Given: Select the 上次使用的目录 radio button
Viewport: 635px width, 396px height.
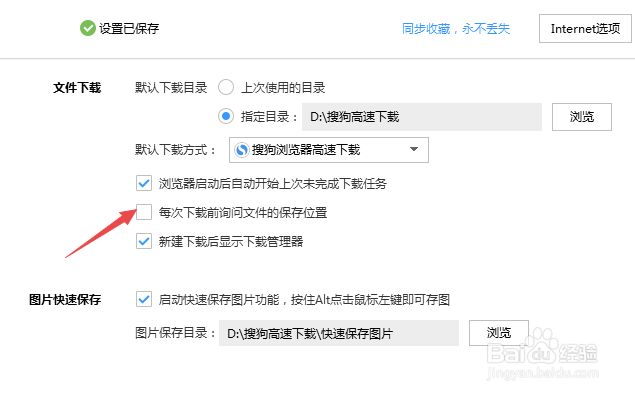Looking at the screenshot, I should tap(226, 87).
